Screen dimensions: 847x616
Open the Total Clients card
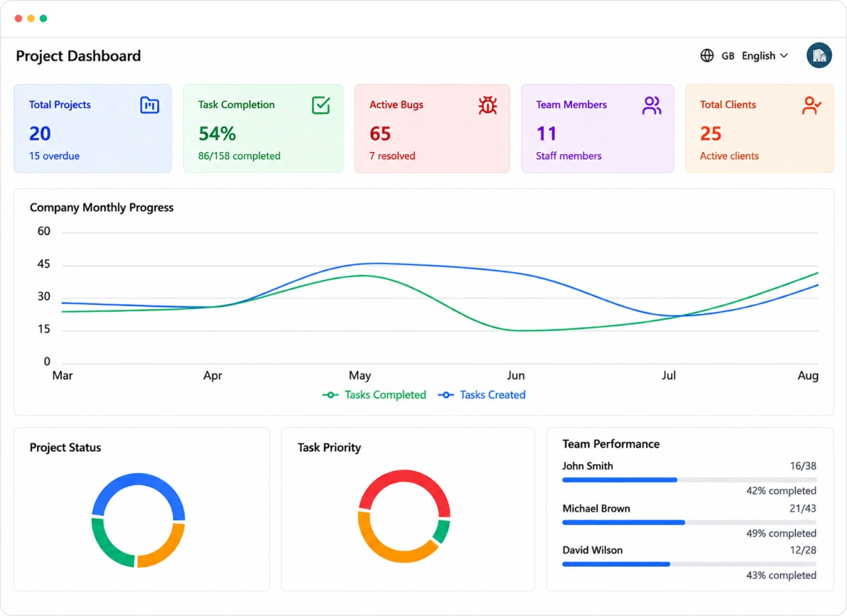coord(759,129)
